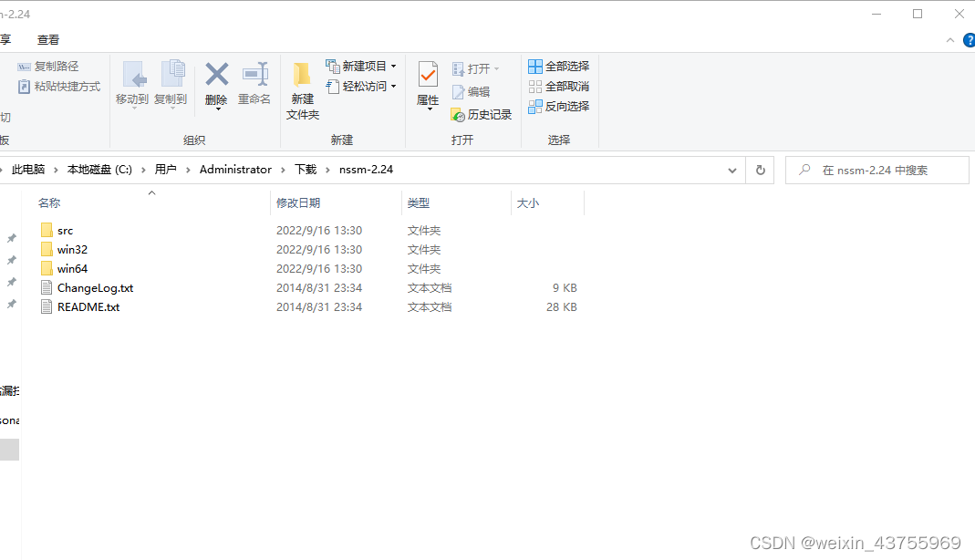The width and height of the screenshot is (975, 560).
Task: Click the src folder icon
Action: [x=47, y=230]
